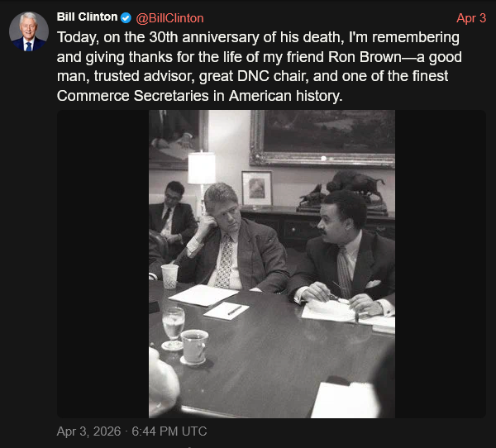Viewport: 496px width, 448px height.
Task: Click the Apr 3 date link
Action: (471, 18)
